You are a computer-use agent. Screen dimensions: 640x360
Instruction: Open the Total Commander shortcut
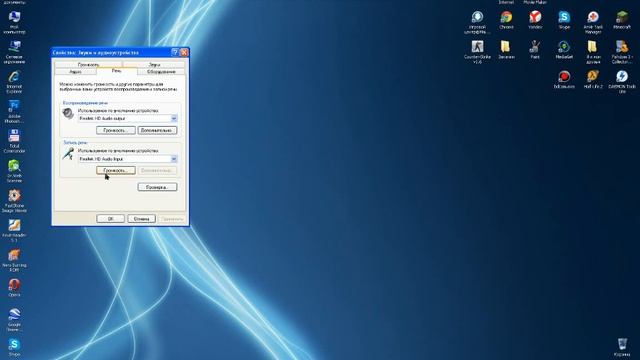14,141
